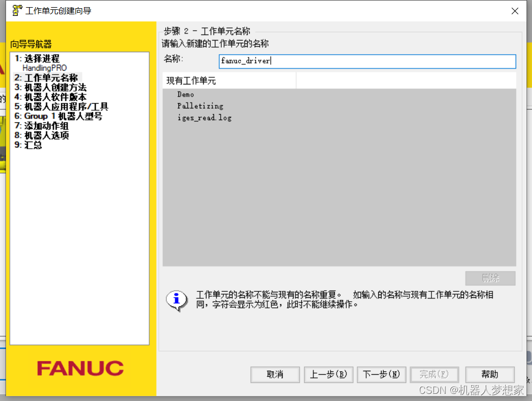Click the 名称 text input field
Screen dimensions: 532x401
tap(367, 61)
